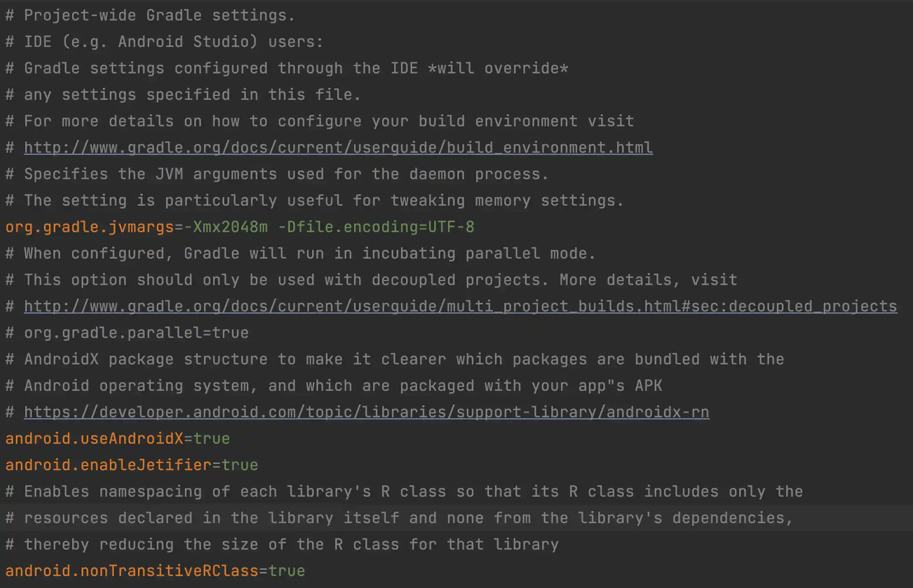The image size is (913, 588).
Task: Click the commented org.gradle.parallel=true line
Action: pyautogui.click(x=136, y=333)
